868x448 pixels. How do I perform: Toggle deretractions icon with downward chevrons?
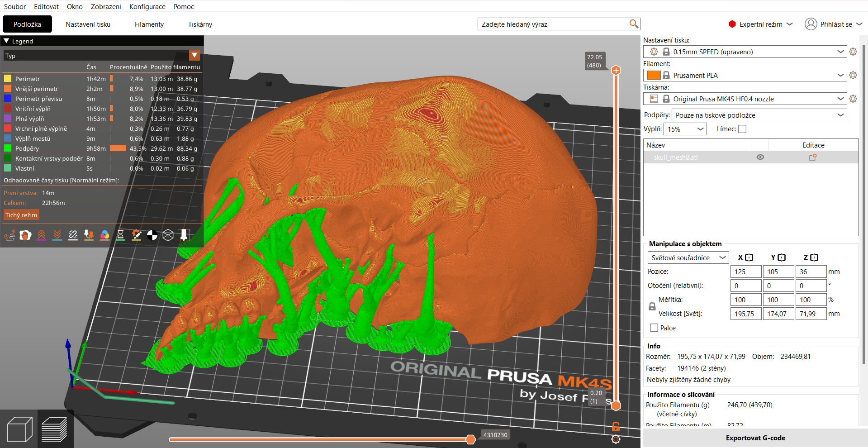click(57, 235)
